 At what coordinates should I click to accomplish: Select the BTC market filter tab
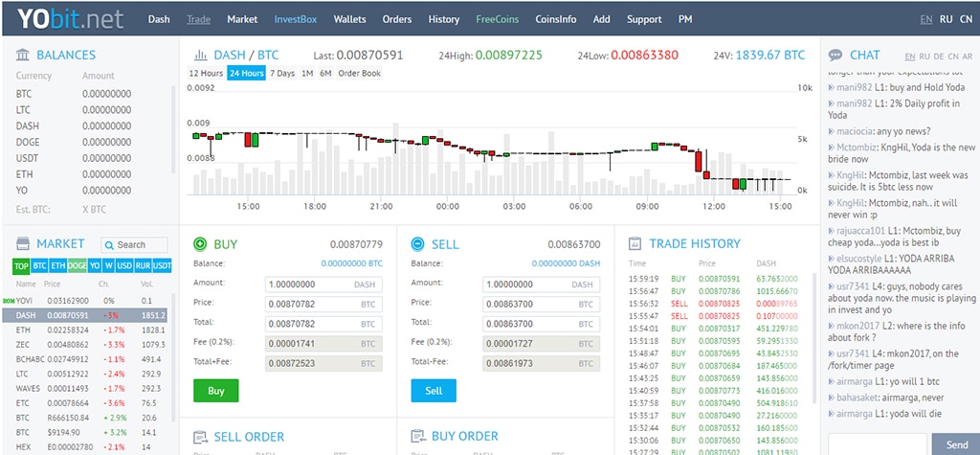coord(40,266)
